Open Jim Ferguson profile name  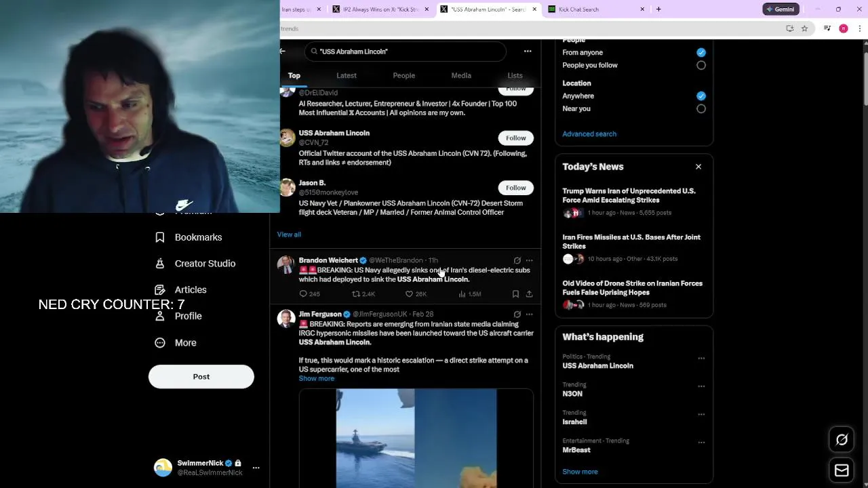[320, 314]
